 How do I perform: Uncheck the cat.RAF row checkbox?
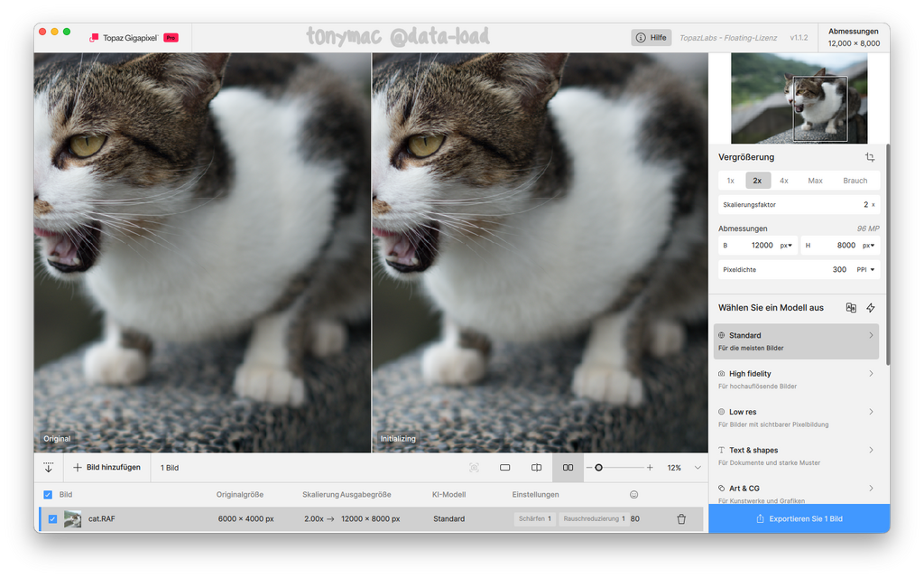pos(52,519)
